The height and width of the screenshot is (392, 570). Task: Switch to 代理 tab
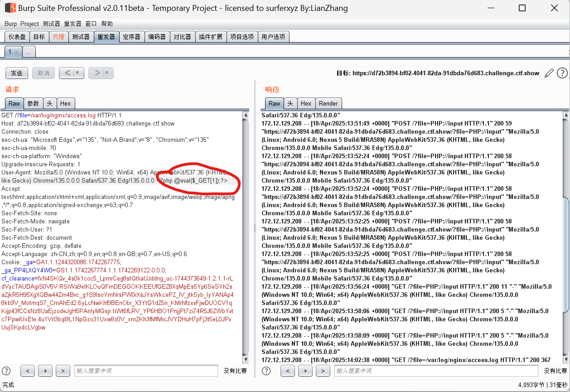[x=58, y=37]
